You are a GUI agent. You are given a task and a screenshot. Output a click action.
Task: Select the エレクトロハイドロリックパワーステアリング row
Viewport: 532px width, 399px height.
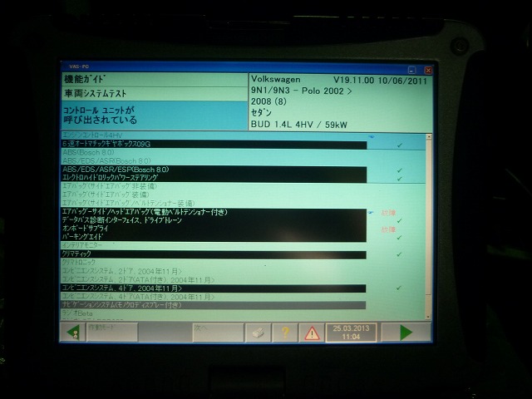click(x=214, y=178)
